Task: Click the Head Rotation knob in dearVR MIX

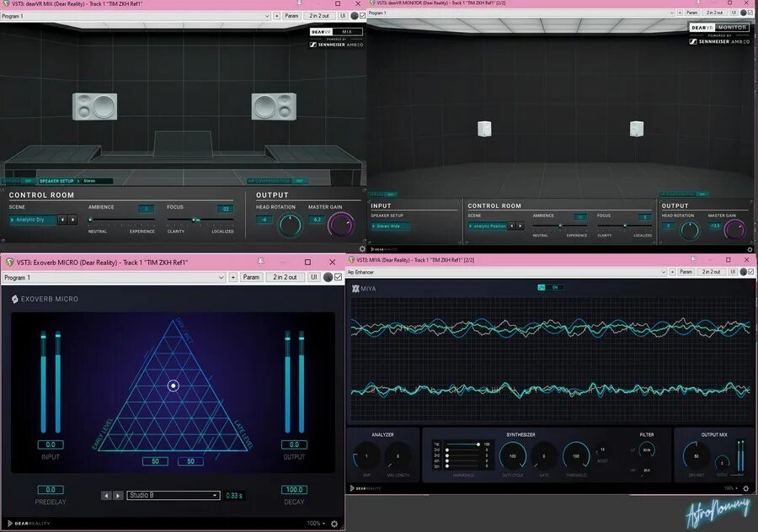Action: tap(290, 225)
